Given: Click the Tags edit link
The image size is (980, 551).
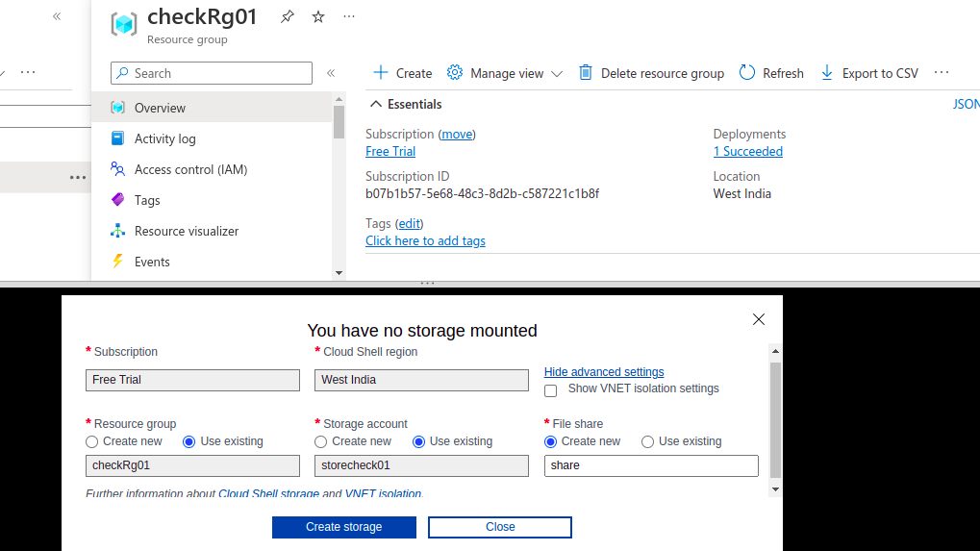Looking at the screenshot, I should click(410, 224).
